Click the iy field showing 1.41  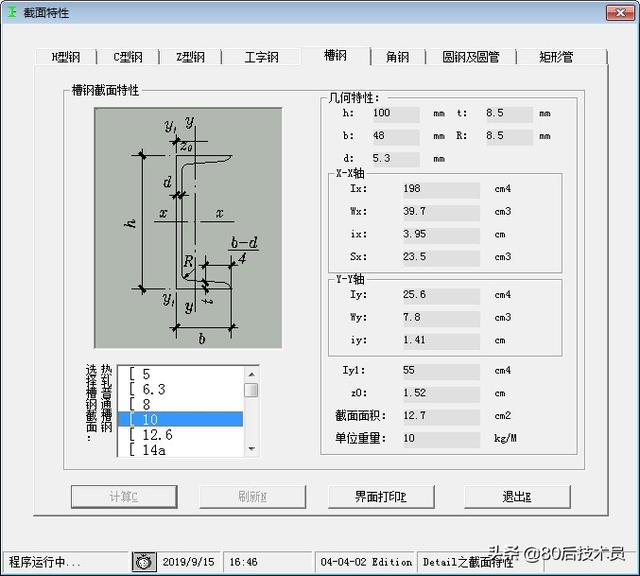click(441, 340)
